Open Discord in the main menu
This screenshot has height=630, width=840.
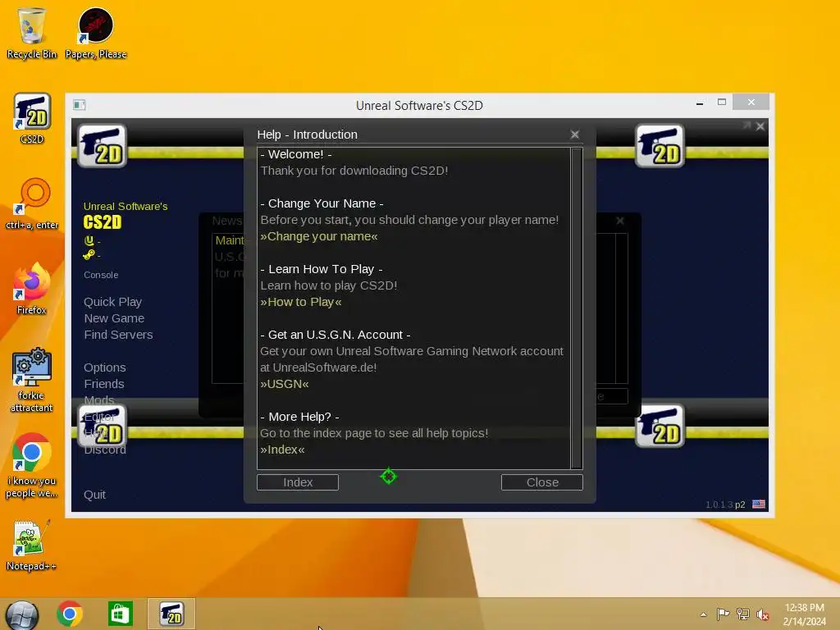tap(105, 450)
